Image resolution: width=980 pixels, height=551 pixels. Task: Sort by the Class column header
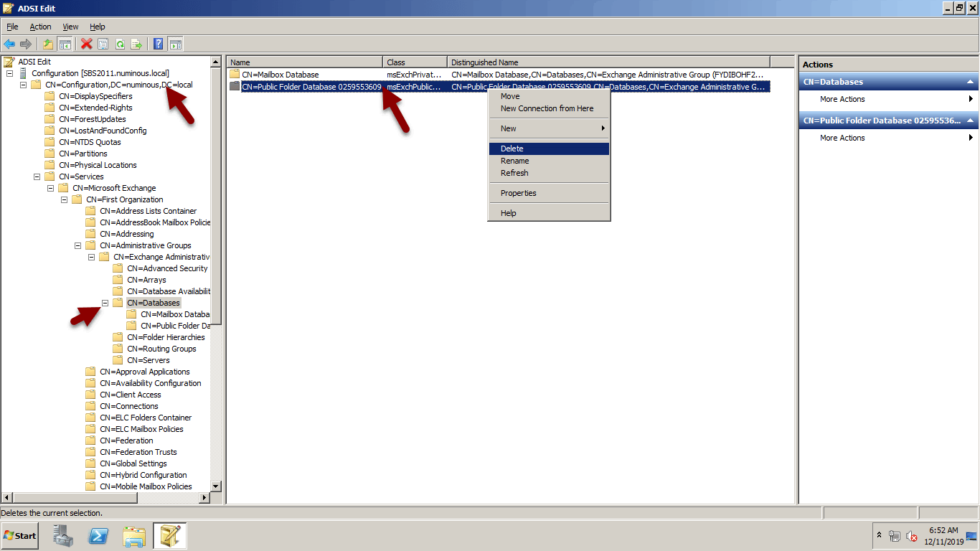[x=415, y=62]
